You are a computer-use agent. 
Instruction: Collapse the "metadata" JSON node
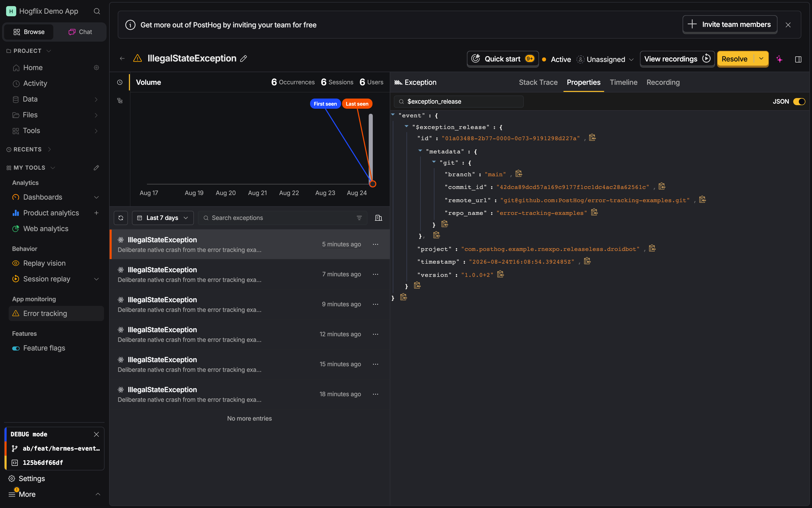click(x=420, y=151)
